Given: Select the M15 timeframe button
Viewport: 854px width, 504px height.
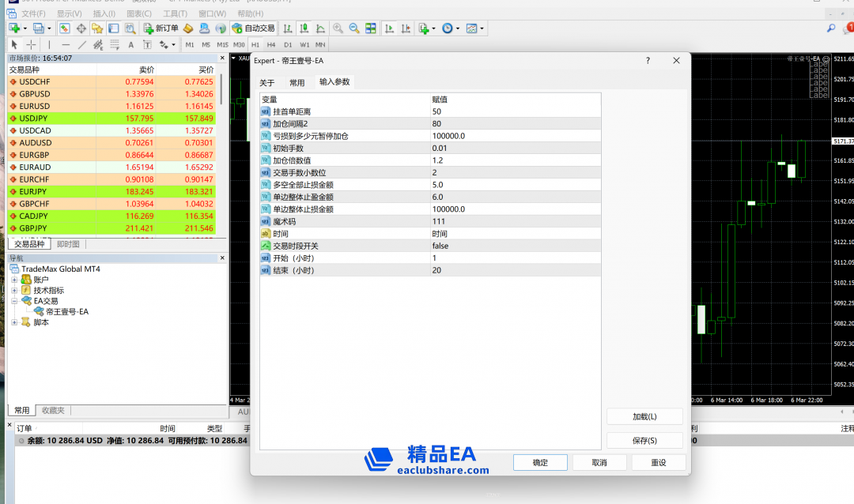Looking at the screenshot, I should [x=222, y=45].
